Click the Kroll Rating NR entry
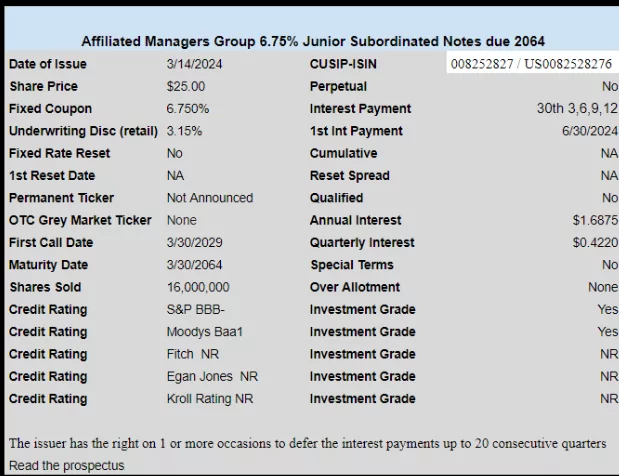 coord(210,399)
